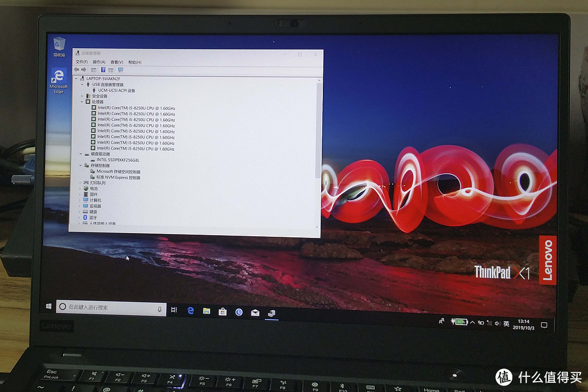Image resolution: width=588 pixels, height=392 pixels.
Task: Open the Mail app from the taskbar
Action: pyautogui.click(x=255, y=313)
